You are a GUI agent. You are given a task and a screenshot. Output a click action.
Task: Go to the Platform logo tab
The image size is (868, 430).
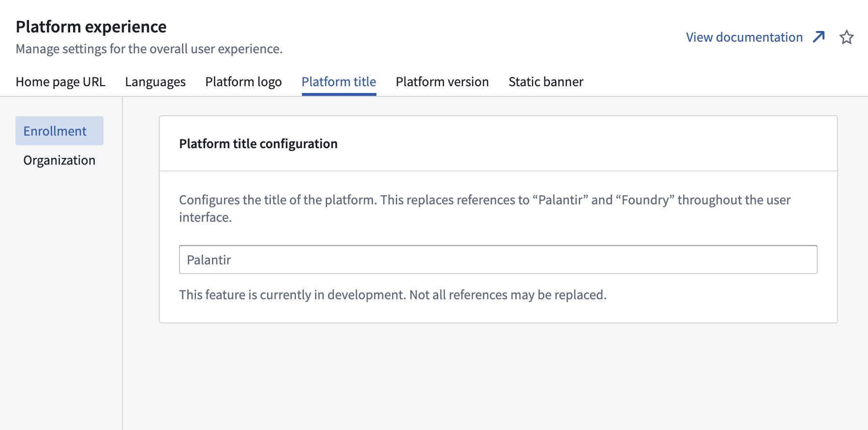tap(243, 82)
